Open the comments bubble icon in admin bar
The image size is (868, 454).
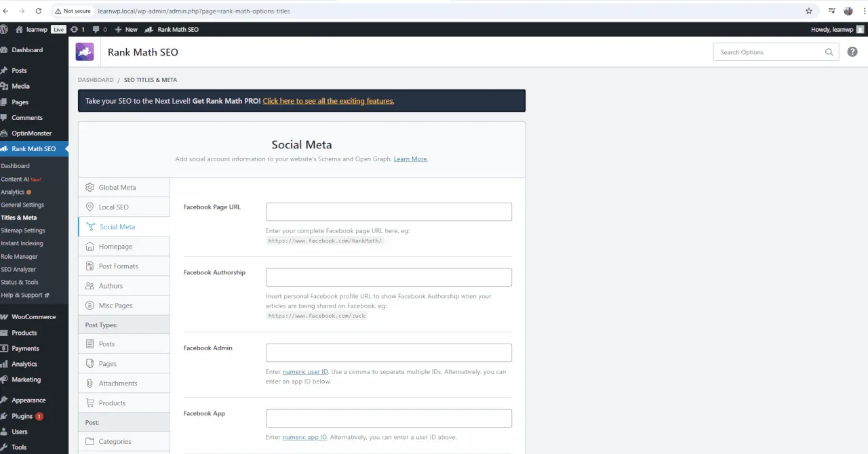tap(96, 30)
